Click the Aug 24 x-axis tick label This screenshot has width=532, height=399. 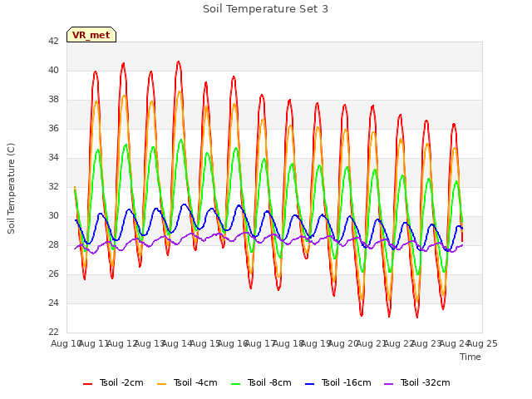click(x=455, y=343)
